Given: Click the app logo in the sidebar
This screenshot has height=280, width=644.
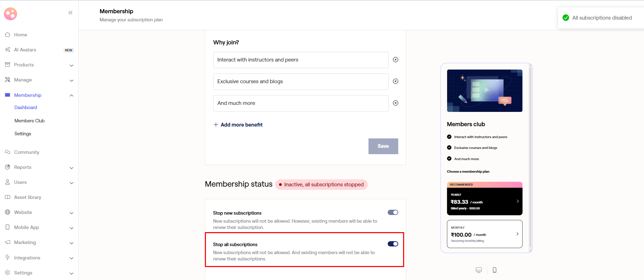Looking at the screenshot, I should click(x=10, y=14).
